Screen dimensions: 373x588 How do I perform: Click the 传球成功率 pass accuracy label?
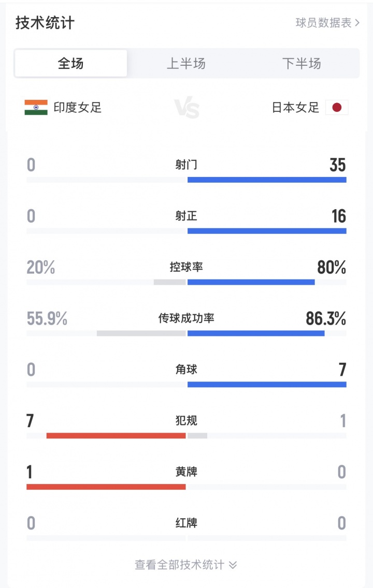[187, 318]
